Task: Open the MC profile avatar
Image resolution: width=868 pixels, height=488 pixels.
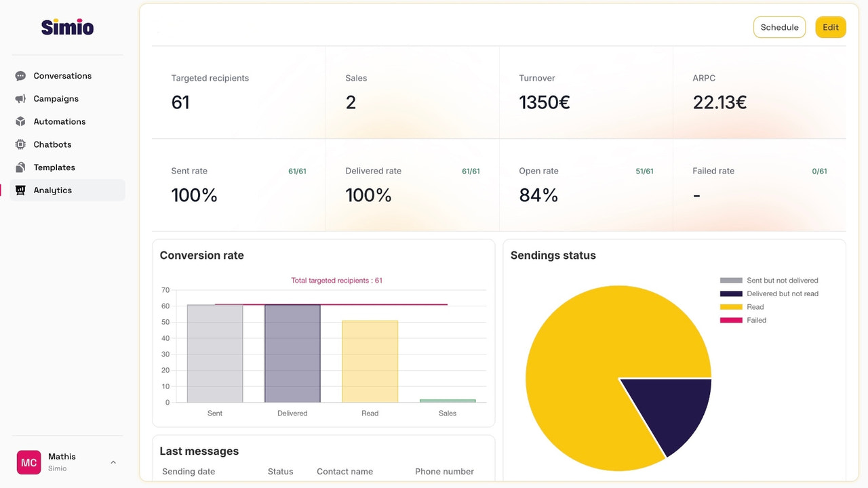Action: tap(28, 462)
